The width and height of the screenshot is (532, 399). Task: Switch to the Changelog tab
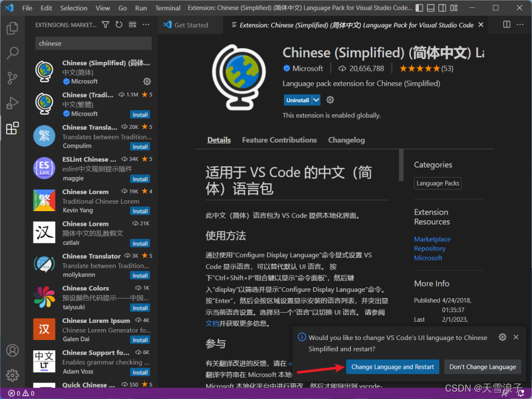point(346,140)
